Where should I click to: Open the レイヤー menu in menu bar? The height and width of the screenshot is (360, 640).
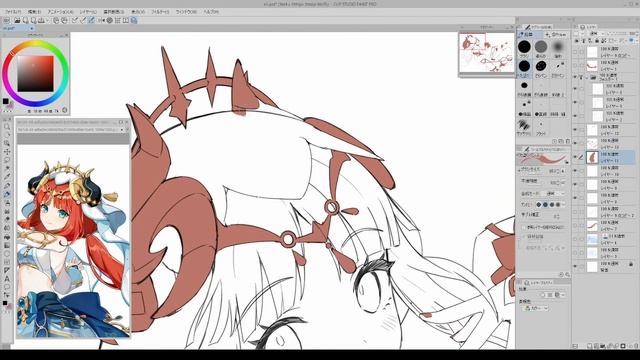click(88, 12)
